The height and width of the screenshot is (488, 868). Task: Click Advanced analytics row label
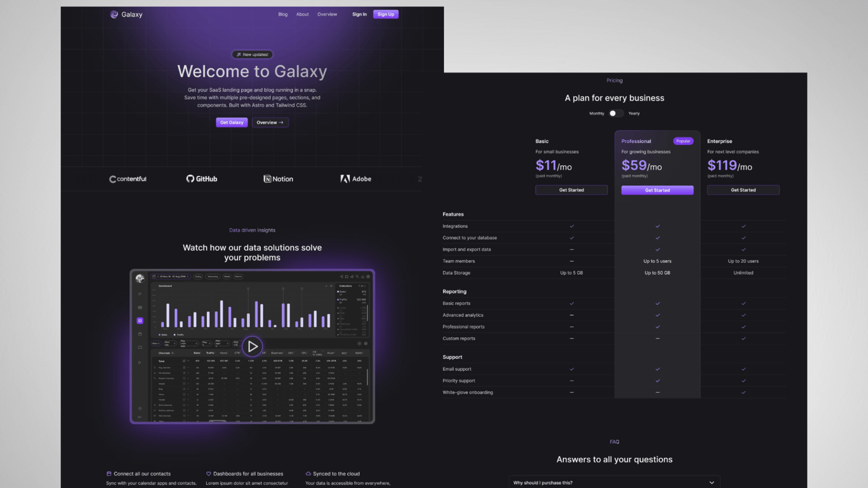pos(463,315)
